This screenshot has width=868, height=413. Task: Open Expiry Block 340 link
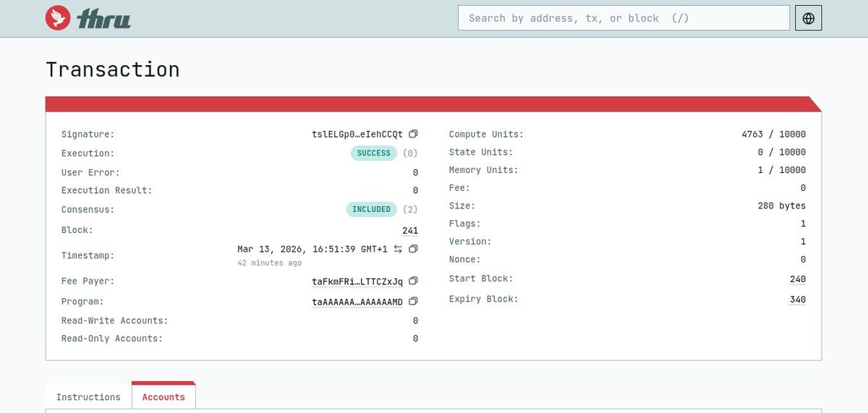coord(798,299)
